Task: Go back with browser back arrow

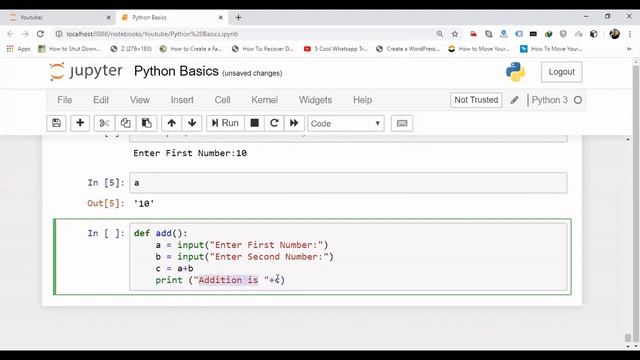Action: 10,34
